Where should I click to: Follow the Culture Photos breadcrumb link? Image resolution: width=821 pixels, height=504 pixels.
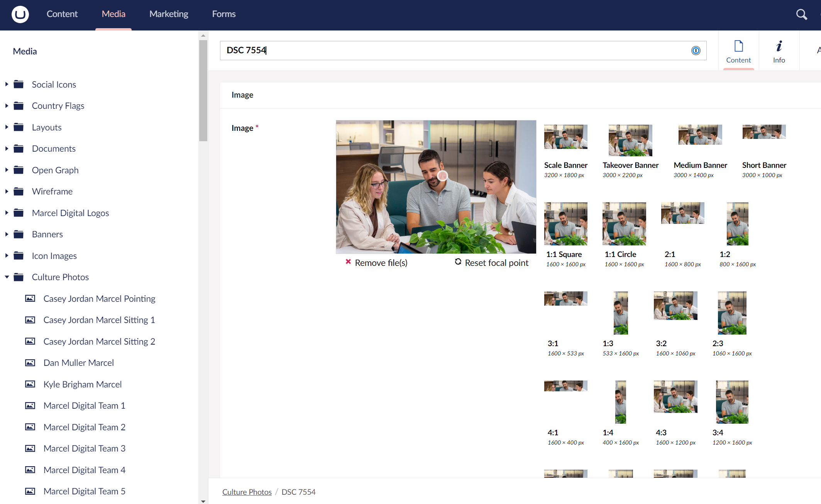247,492
